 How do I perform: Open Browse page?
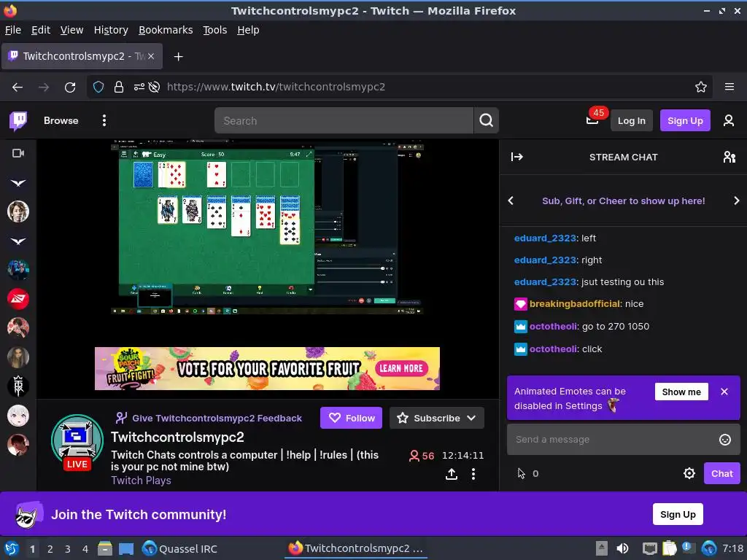point(61,120)
